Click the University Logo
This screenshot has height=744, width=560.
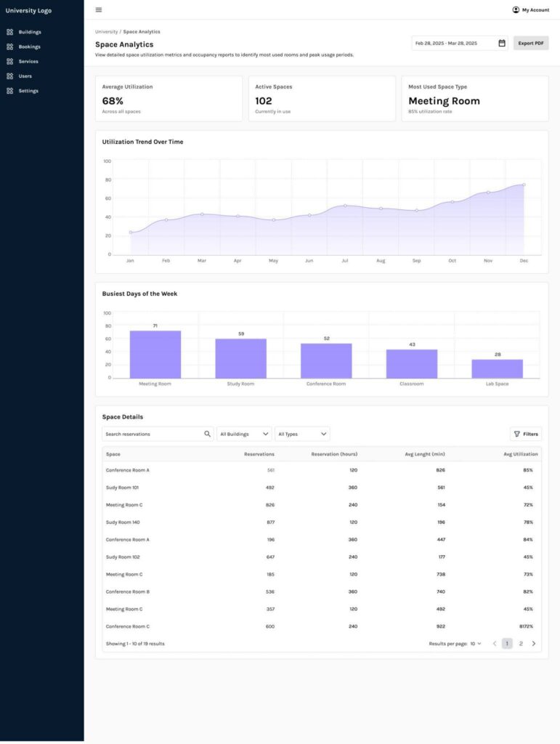coord(28,10)
